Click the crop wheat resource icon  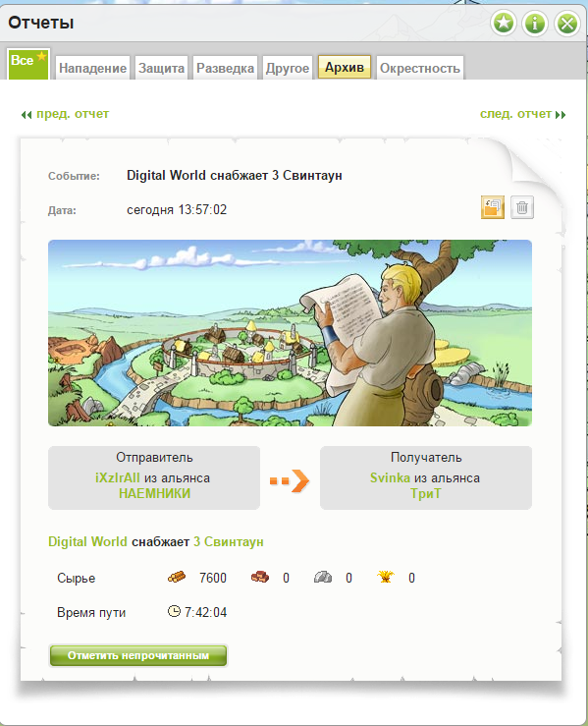[386, 577]
